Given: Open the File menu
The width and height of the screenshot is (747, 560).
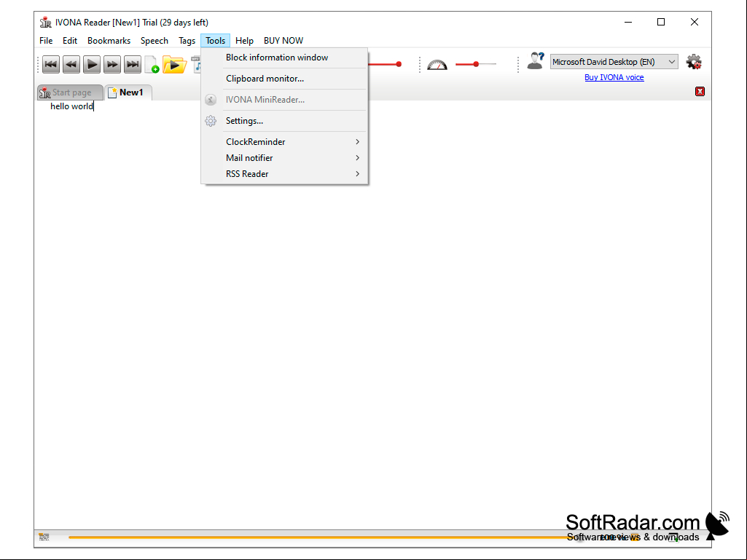Looking at the screenshot, I should (46, 41).
